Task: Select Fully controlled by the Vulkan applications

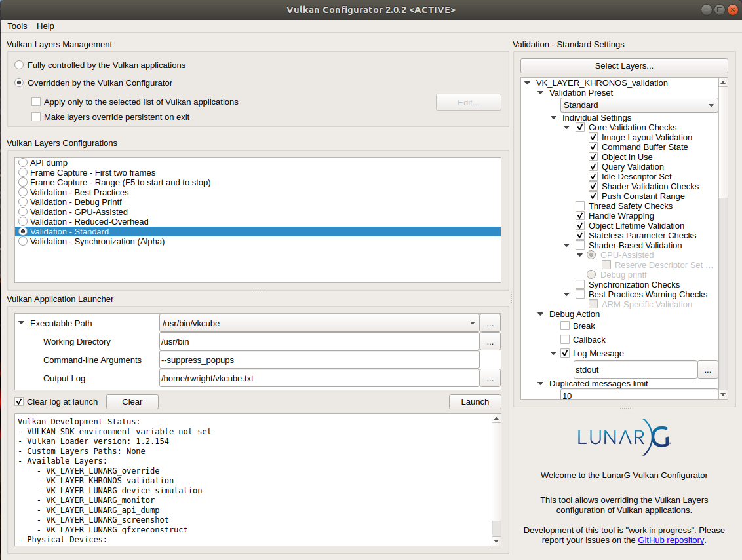Action: pyautogui.click(x=19, y=65)
